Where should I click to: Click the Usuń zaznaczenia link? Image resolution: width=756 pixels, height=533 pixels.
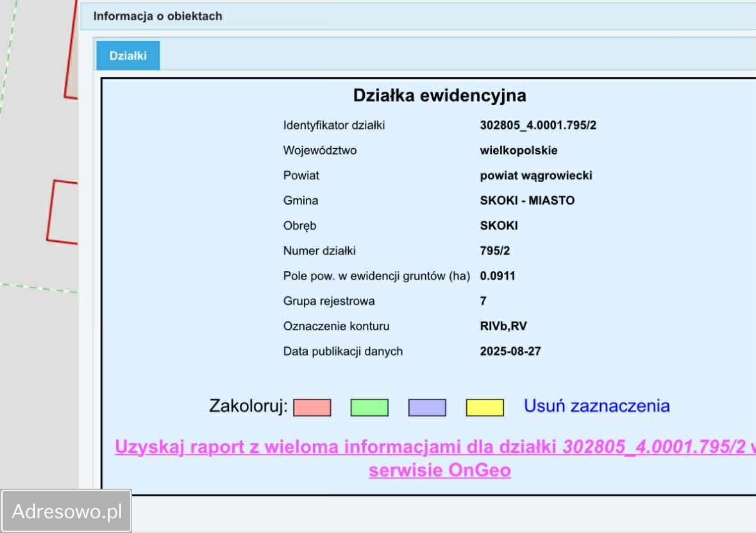click(x=596, y=406)
